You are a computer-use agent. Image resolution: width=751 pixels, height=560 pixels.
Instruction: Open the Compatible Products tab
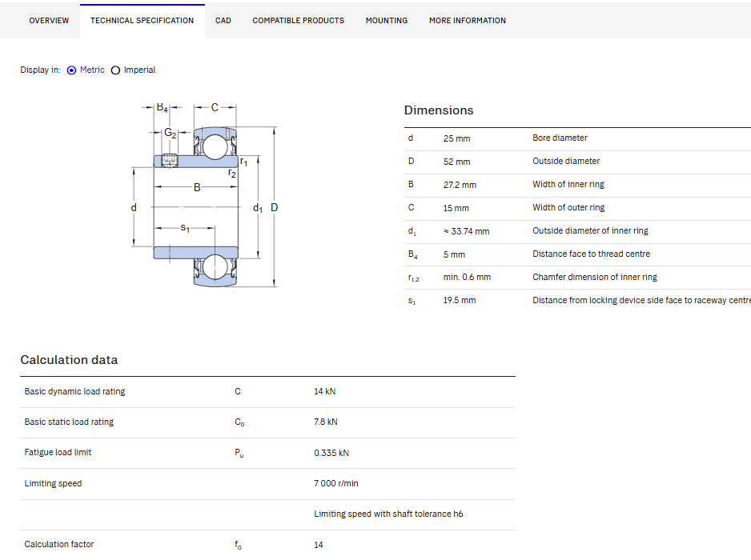[299, 21]
